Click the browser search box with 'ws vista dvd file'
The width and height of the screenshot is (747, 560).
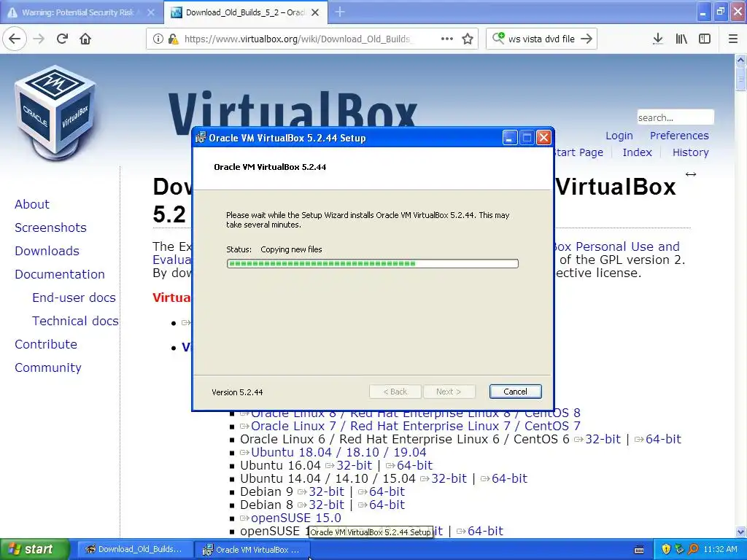(542, 39)
